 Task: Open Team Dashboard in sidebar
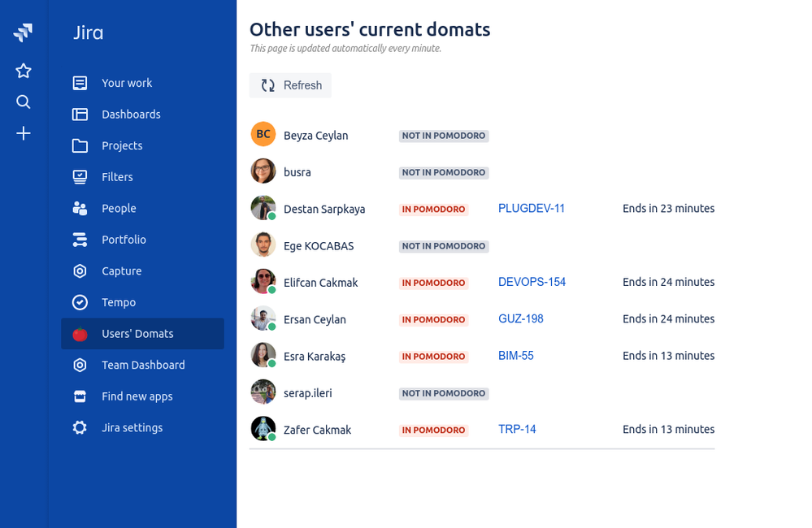coord(142,365)
